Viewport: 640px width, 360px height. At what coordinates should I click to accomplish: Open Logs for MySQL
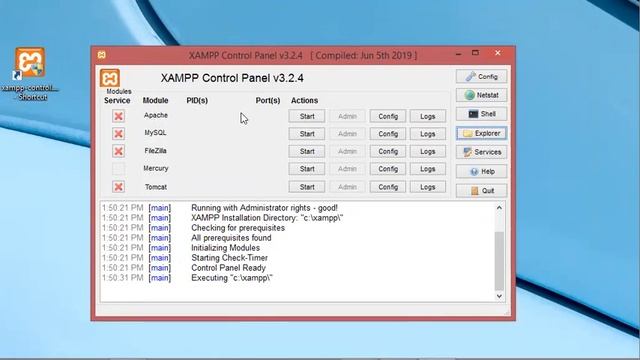(x=428, y=134)
